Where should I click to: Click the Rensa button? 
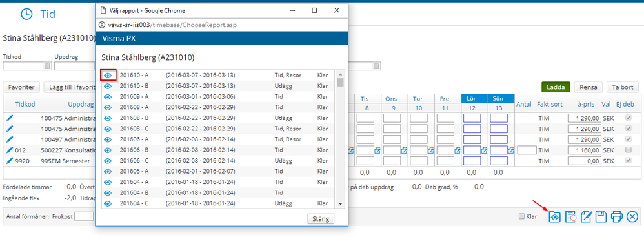coord(589,87)
